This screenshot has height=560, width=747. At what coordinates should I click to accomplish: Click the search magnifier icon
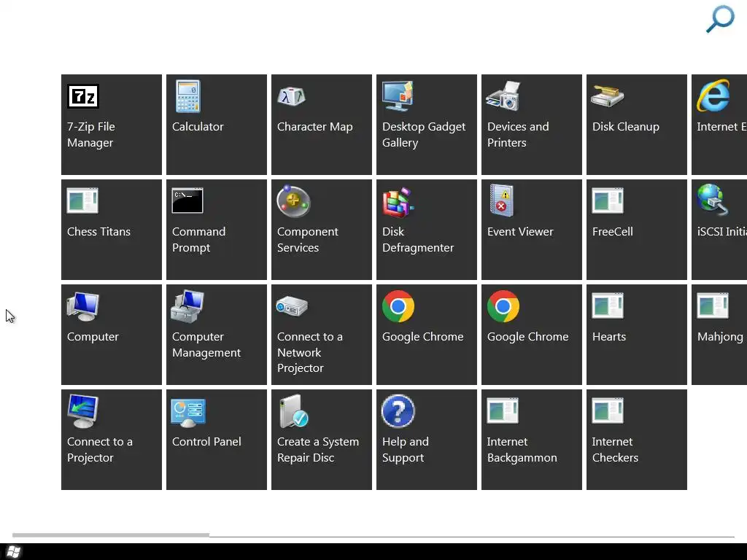point(720,19)
